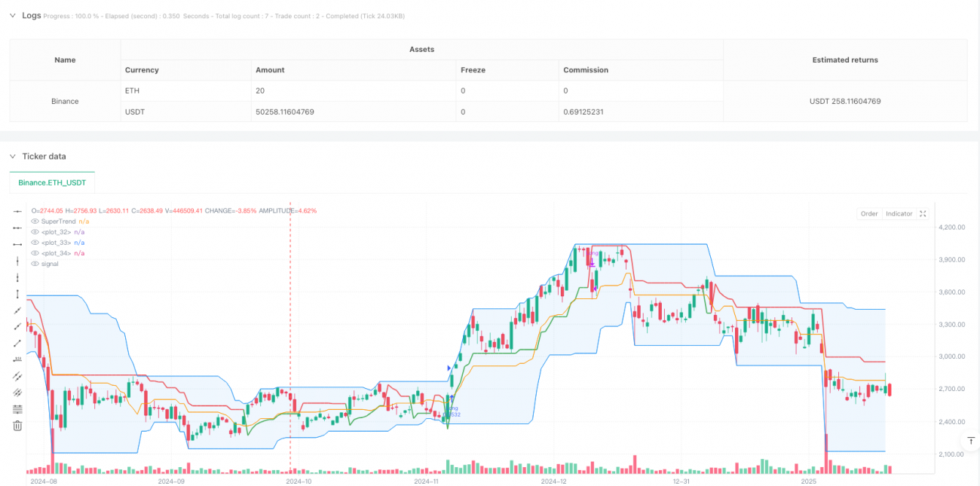980x486 pixels.
Task: Click the trash icon to clear drawings
Action: pos(17,425)
